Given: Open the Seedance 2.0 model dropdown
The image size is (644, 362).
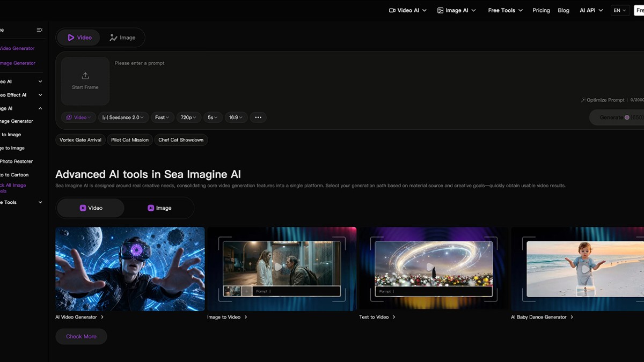Looking at the screenshot, I should tap(123, 117).
